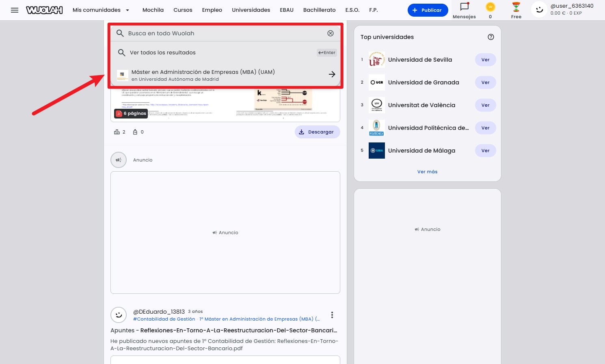Expand Mis comunidades dropdown
Screen dimensions: 605x364
coord(101,10)
